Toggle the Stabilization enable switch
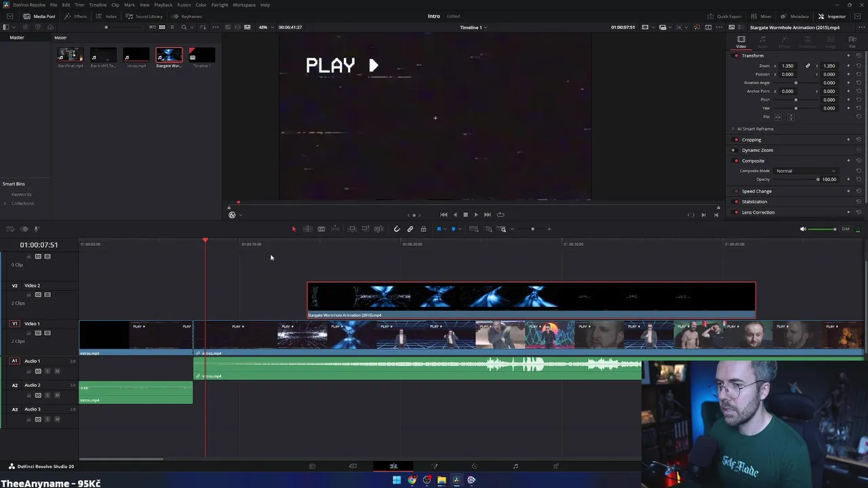This screenshot has height=488, width=868. pos(736,201)
